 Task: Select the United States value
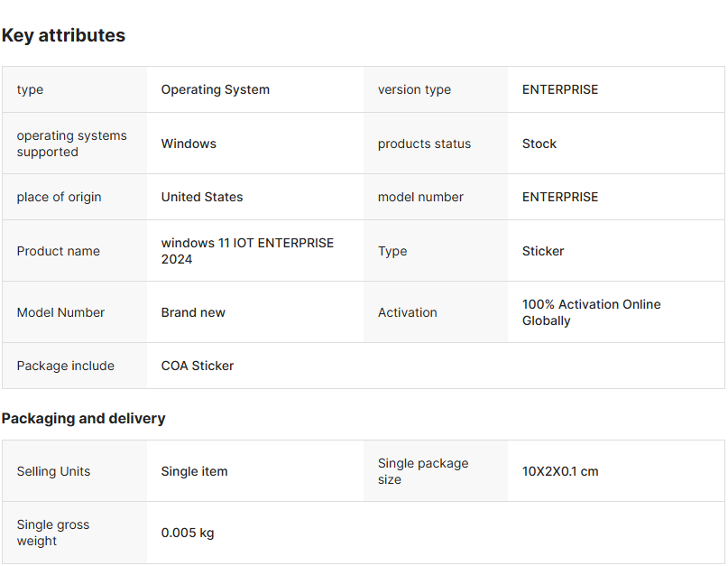coord(202,197)
